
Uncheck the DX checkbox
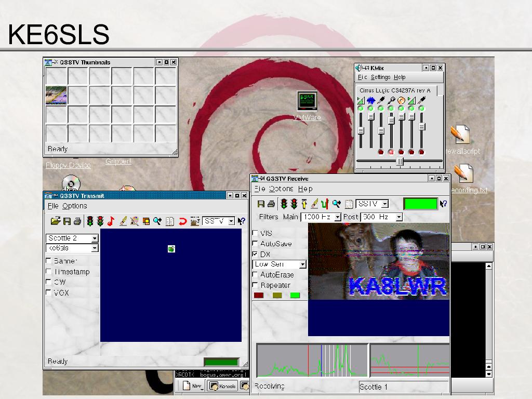tap(255, 254)
